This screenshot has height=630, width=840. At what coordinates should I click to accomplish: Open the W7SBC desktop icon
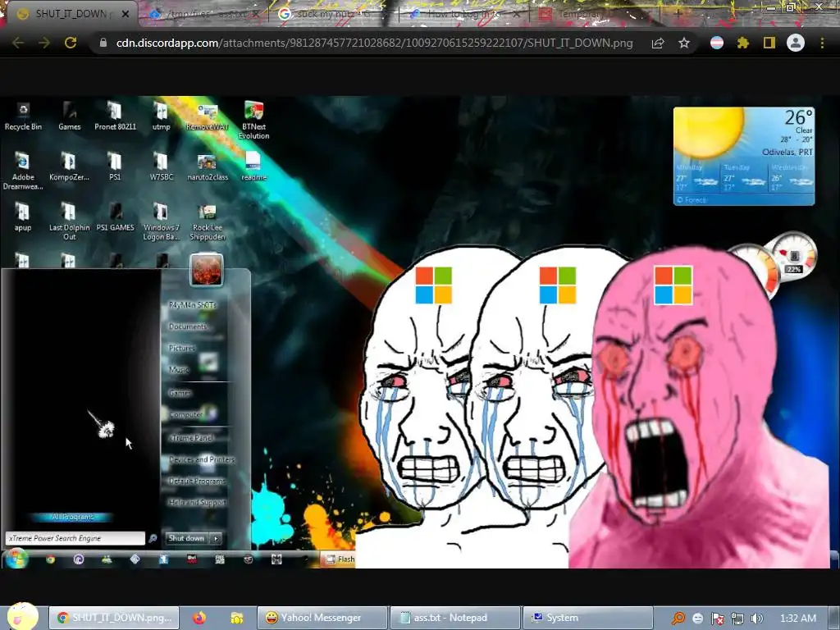[161, 166]
